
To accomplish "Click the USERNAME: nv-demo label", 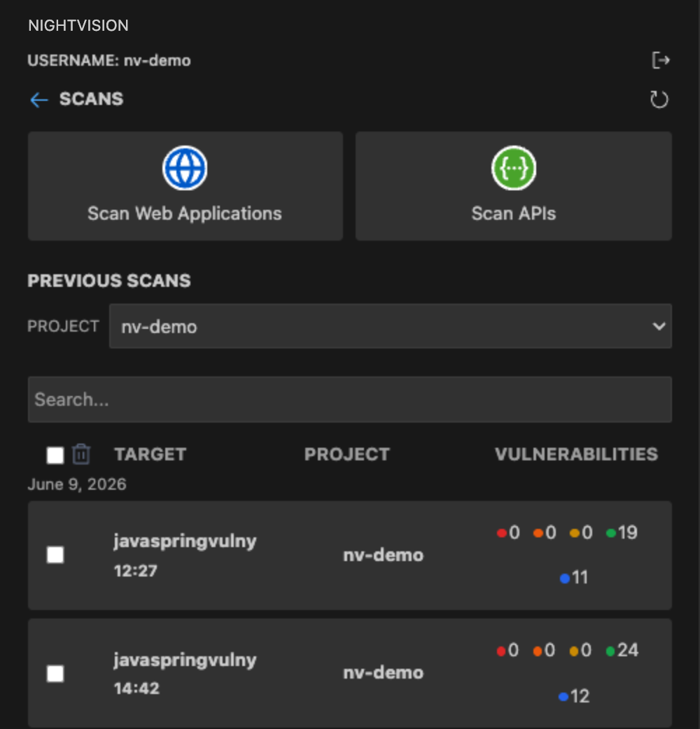I will (x=109, y=60).
